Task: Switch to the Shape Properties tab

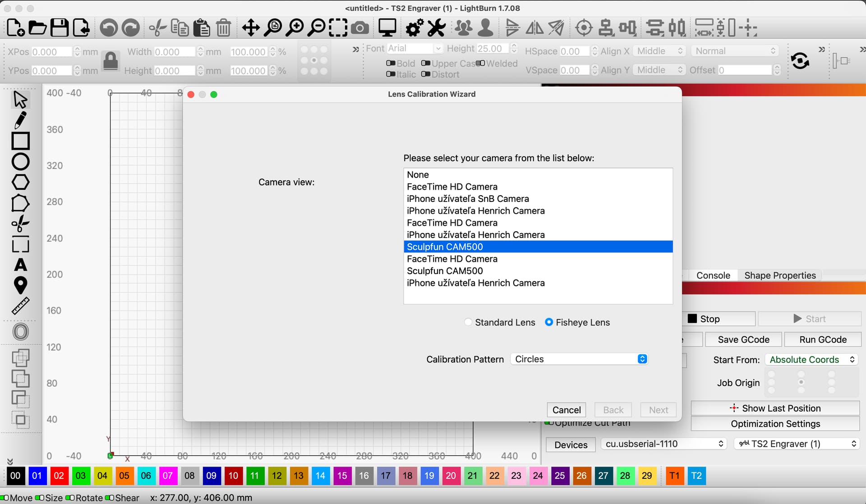Action: pos(780,275)
